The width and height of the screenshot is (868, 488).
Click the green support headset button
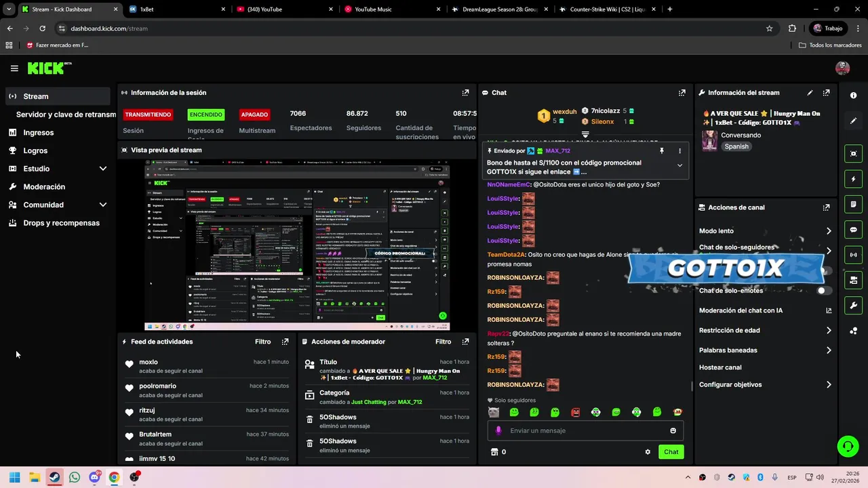pos(848,445)
